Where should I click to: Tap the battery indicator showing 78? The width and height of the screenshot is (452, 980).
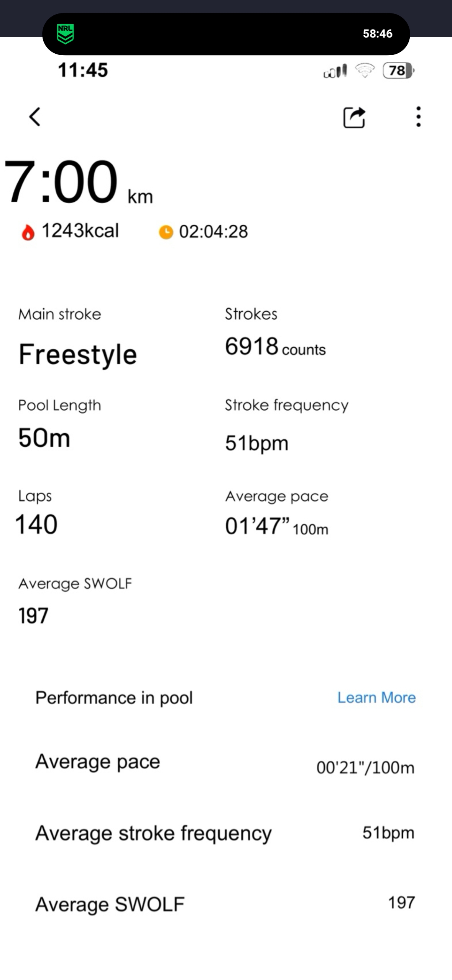point(398,71)
